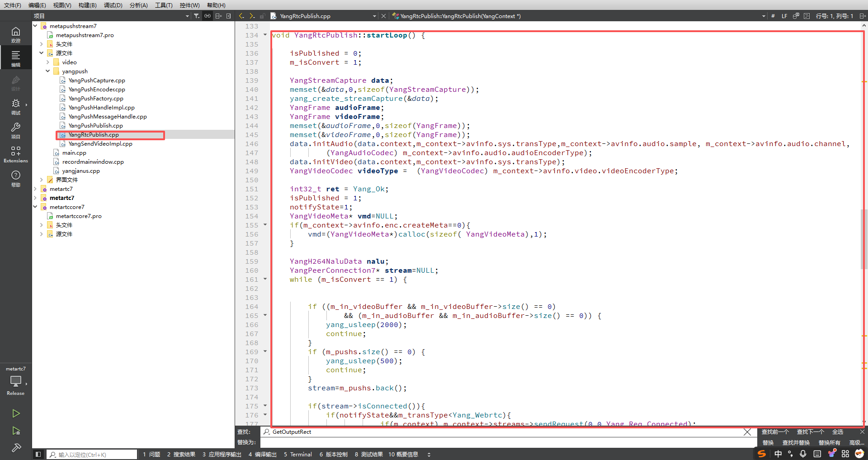Click the preprocessor directives # button

click(x=773, y=16)
